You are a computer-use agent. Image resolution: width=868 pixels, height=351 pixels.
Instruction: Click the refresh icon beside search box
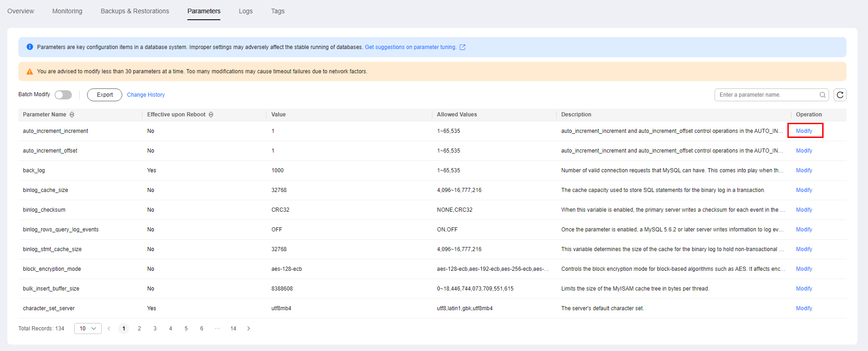(x=840, y=95)
